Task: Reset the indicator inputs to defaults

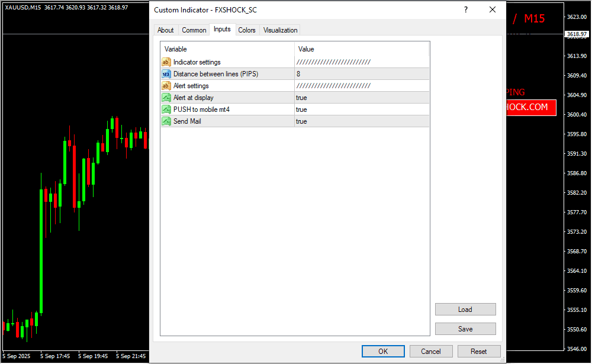Action: tap(479, 351)
